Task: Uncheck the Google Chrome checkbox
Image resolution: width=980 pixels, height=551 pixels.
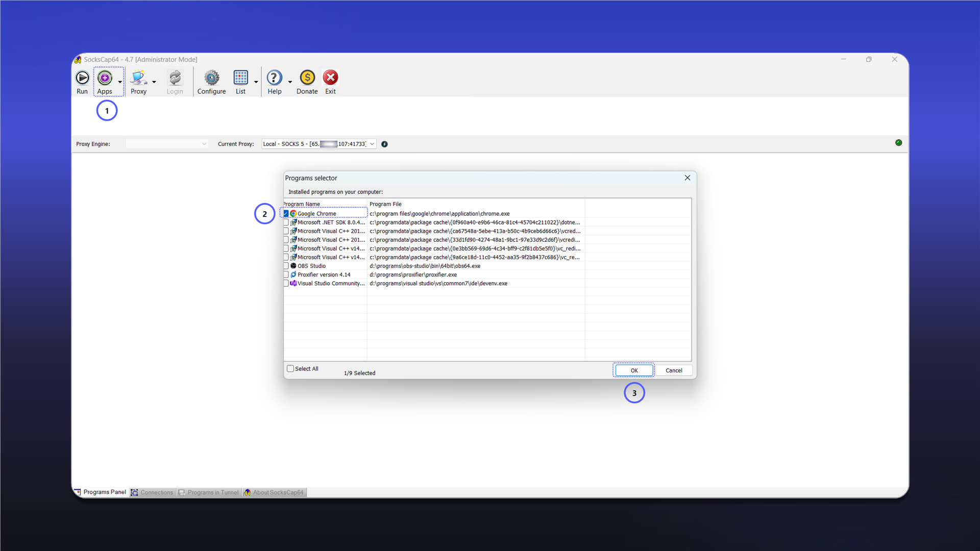Action: click(286, 214)
